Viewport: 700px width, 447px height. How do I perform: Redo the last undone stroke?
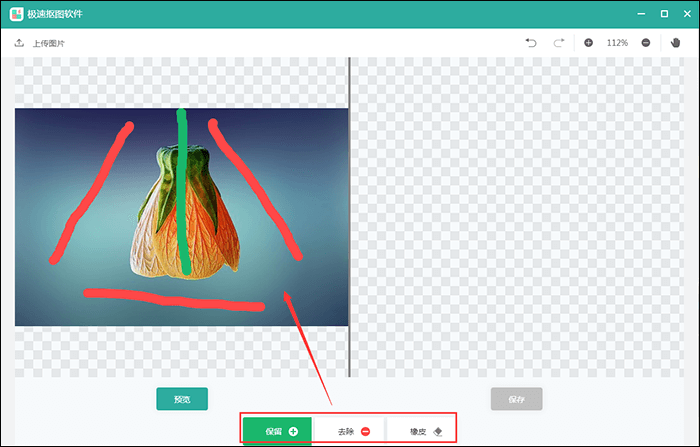tap(559, 43)
